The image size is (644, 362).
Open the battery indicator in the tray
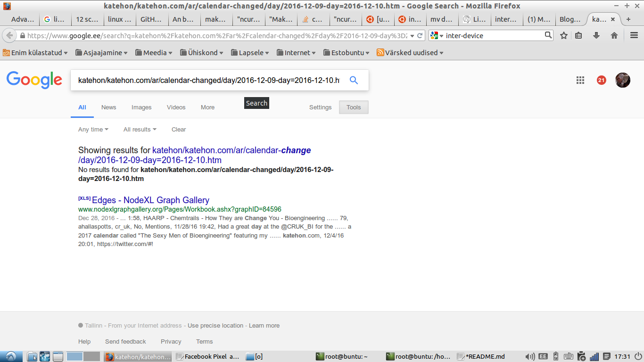pos(555,356)
